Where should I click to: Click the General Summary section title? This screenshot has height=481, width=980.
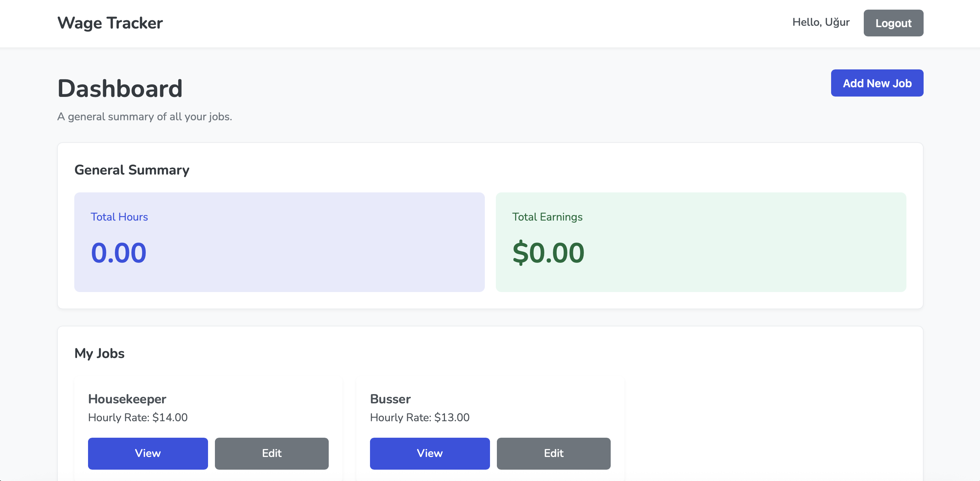132,170
